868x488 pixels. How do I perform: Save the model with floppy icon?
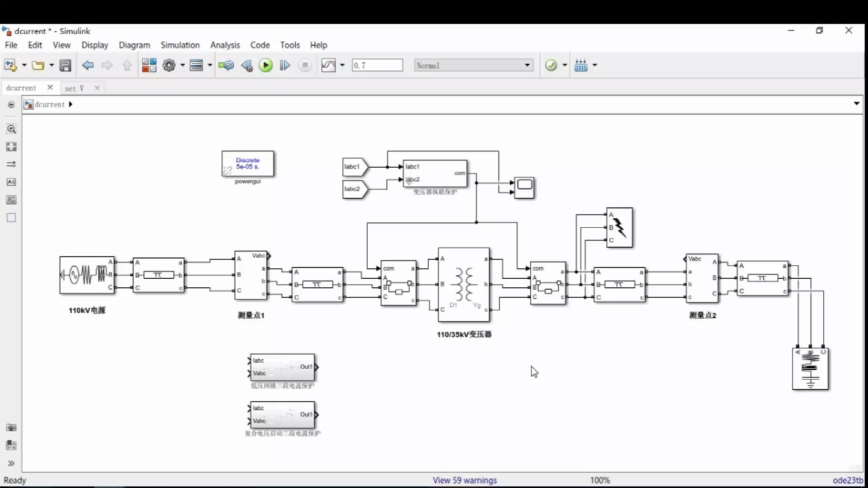(x=66, y=66)
